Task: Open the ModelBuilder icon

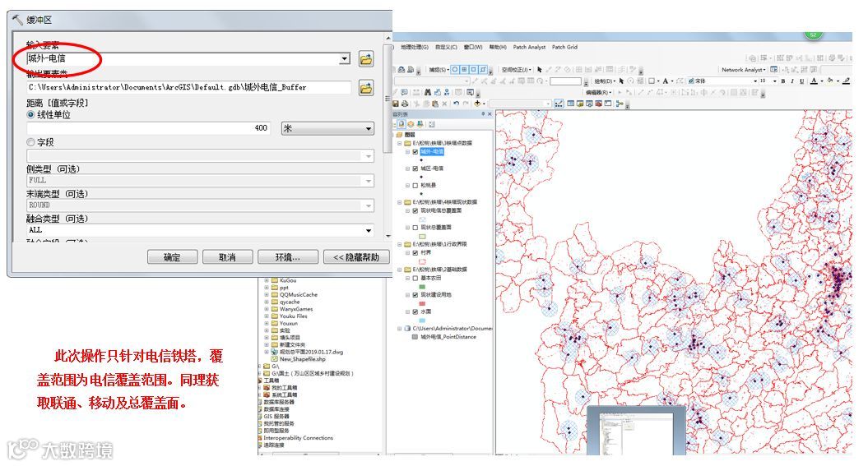Action: pos(620,104)
